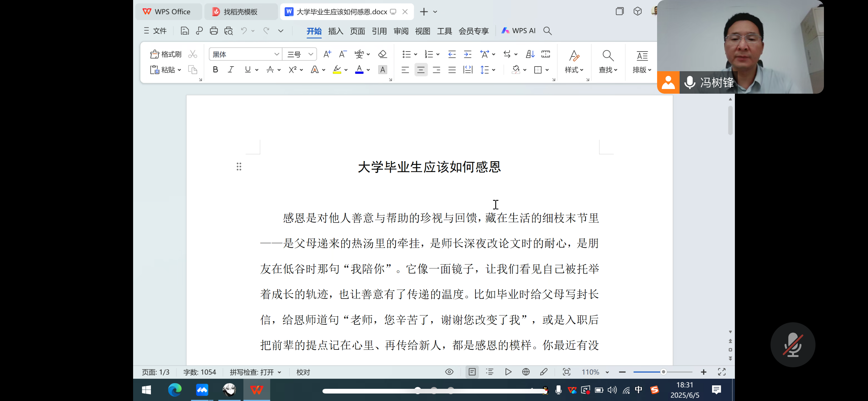Click the increase font size icon
This screenshot has height=401, width=868.
click(327, 54)
